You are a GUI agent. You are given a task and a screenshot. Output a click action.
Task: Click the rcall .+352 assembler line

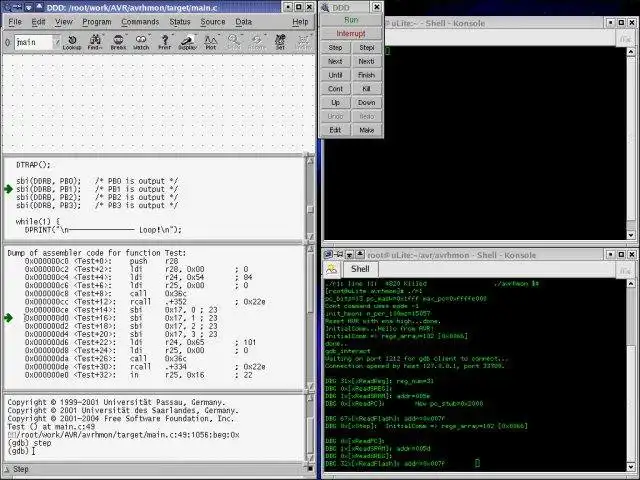(145, 302)
